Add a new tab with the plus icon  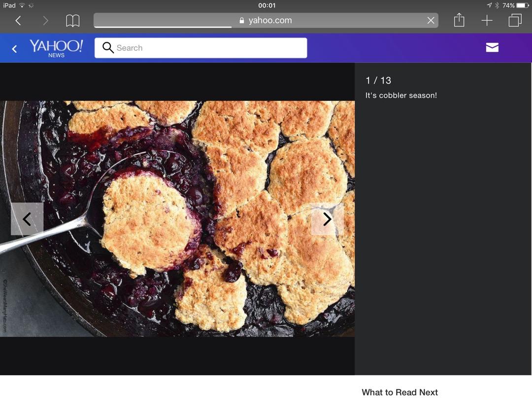[487, 20]
